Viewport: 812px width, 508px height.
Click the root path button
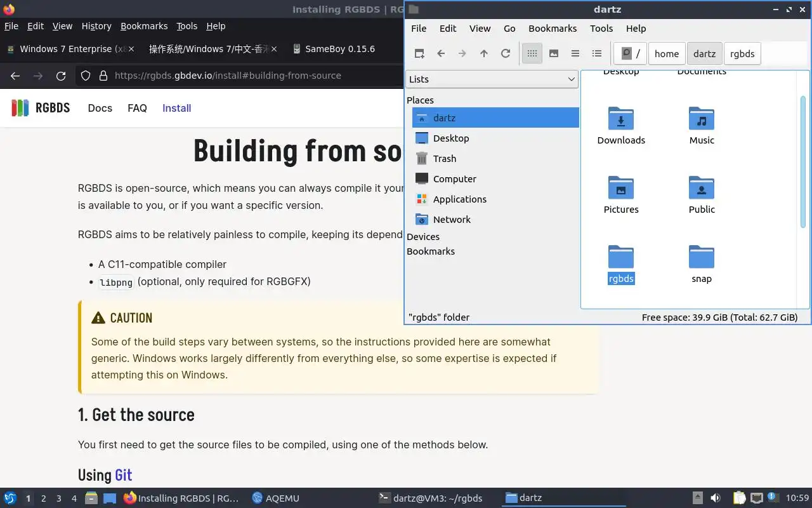pos(630,53)
